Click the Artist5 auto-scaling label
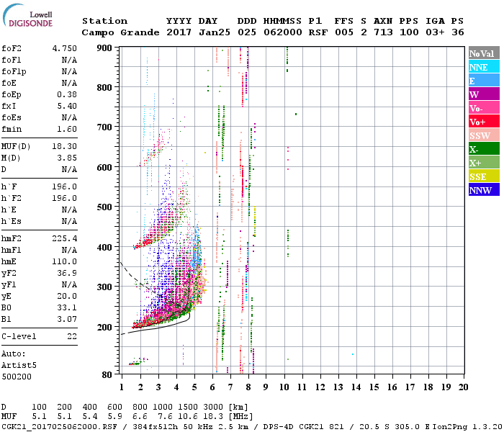 [19, 366]
